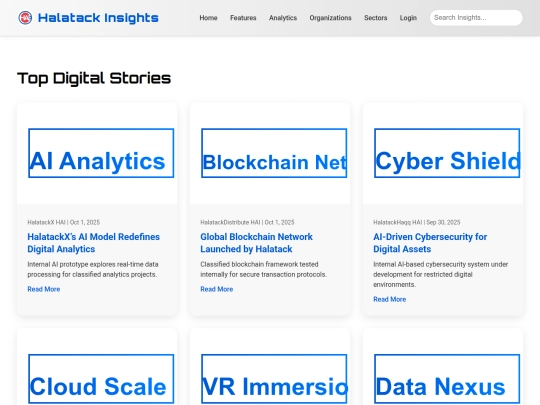Click the HalatackX HAI | Oct 1, 2025 byline

(x=63, y=222)
